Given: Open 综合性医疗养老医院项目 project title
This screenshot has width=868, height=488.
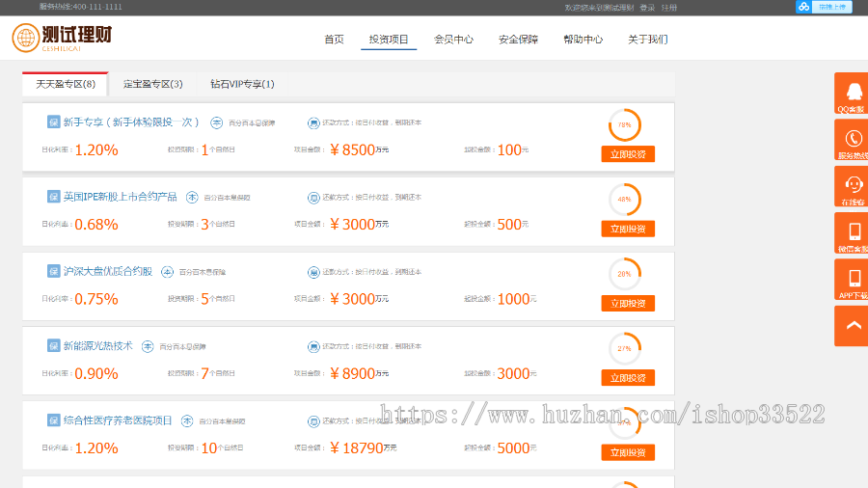Looking at the screenshot, I should pyautogui.click(x=118, y=421).
